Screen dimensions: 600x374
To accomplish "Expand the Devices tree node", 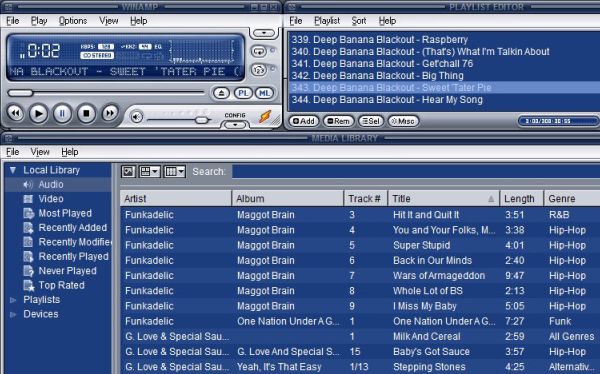I will (13, 314).
